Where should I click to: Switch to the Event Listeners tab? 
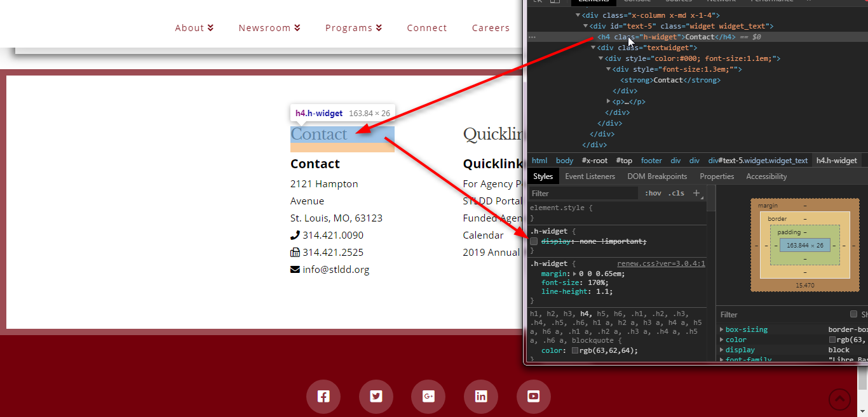coord(590,176)
